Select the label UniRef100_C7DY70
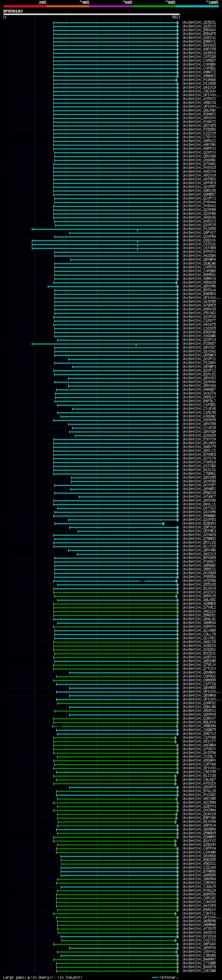 click(x=199, y=137)
